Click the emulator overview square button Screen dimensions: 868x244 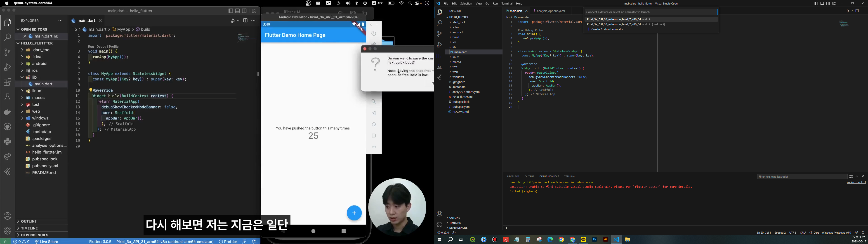coord(374,136)
